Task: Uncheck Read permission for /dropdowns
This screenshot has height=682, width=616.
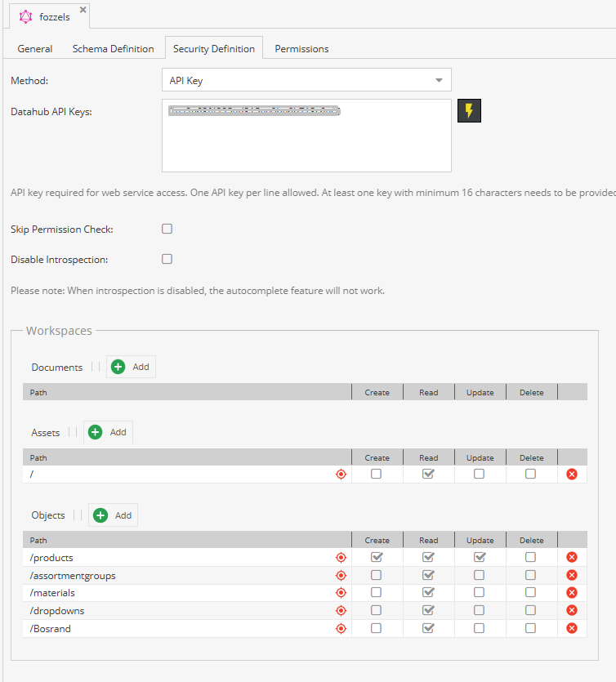Action: [x=428, y=610]
